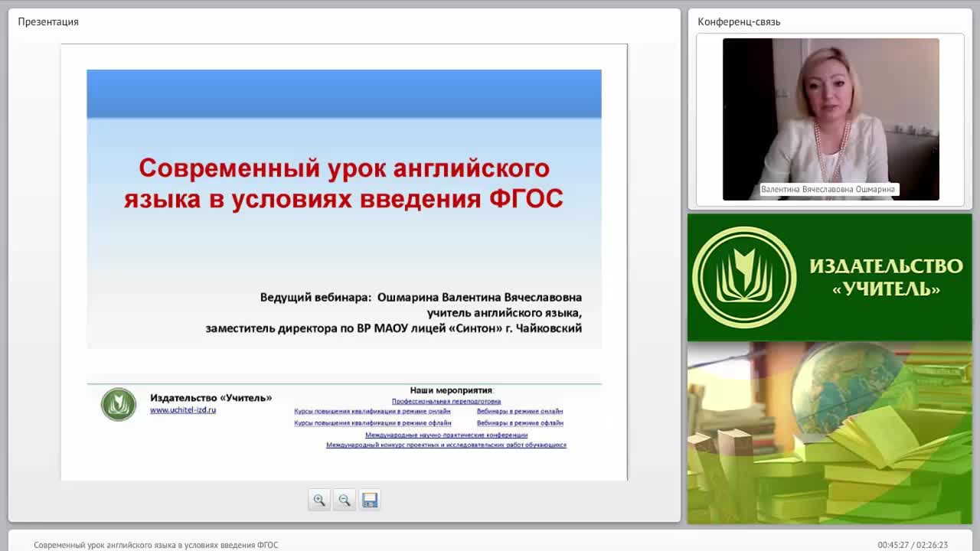Open the www.uchitel-izd.ru link
The height and width of the screenshot is (551, 980).
183,410
